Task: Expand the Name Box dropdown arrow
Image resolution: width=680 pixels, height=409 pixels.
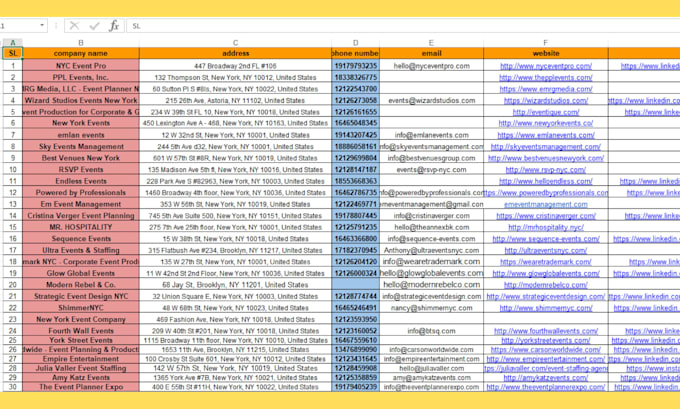Action: (x=42, y=26)
